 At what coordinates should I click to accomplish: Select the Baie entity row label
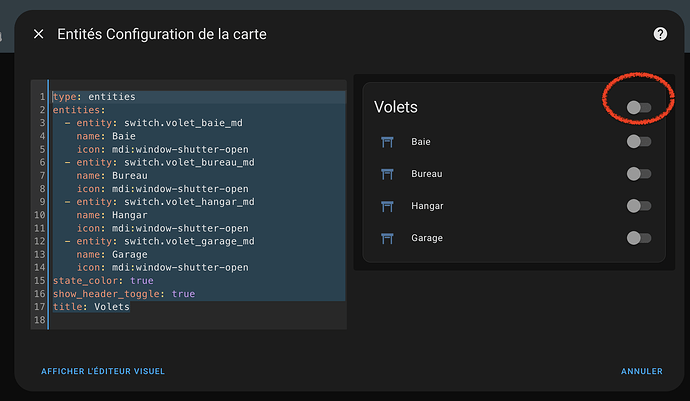pos(421,142)
